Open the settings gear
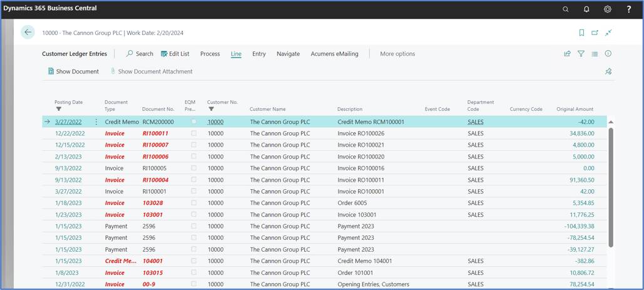This screenshot has width=644, height=290. [x=608, y=9]
